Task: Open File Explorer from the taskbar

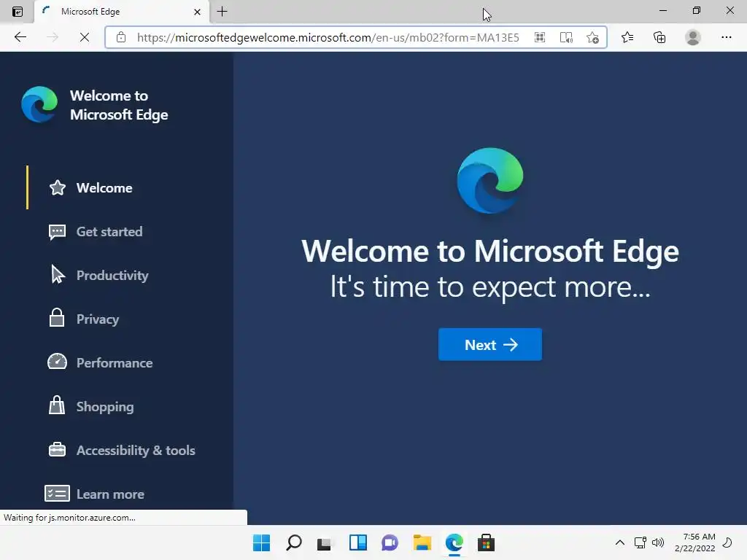Action: (422, 542)
